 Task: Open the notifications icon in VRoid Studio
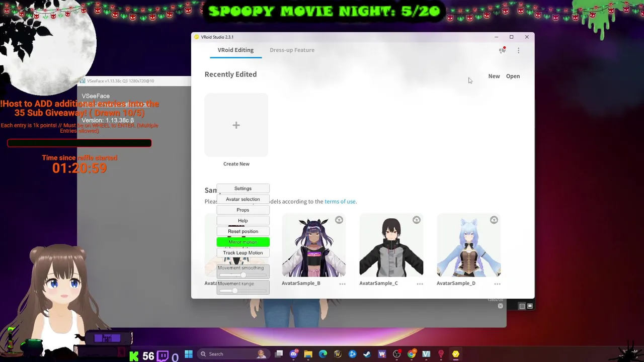pos(502,50)
